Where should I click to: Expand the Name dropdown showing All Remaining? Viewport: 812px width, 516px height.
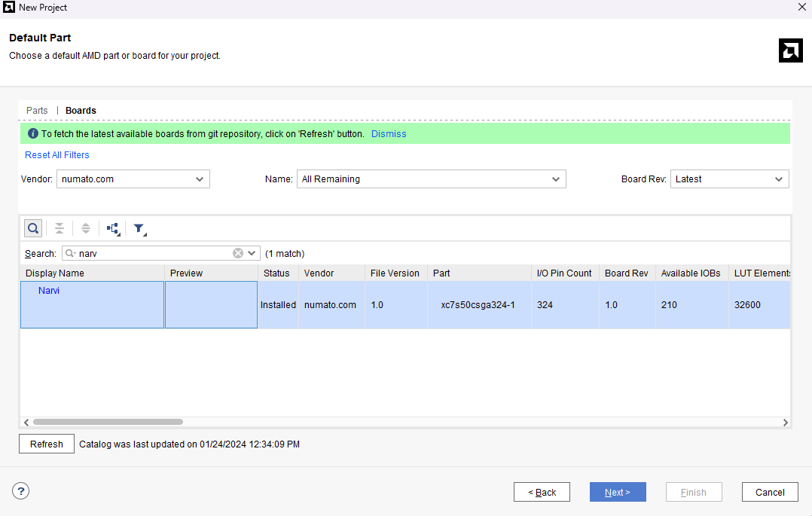pyautogui.click(x=431, y=179)
